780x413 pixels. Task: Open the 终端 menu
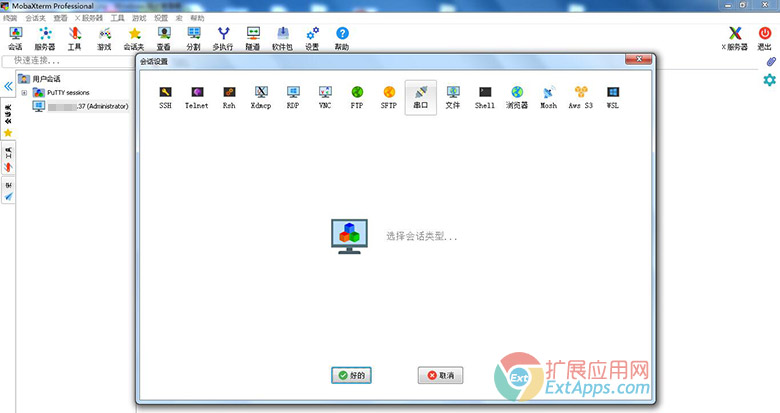tap(10, 18)
